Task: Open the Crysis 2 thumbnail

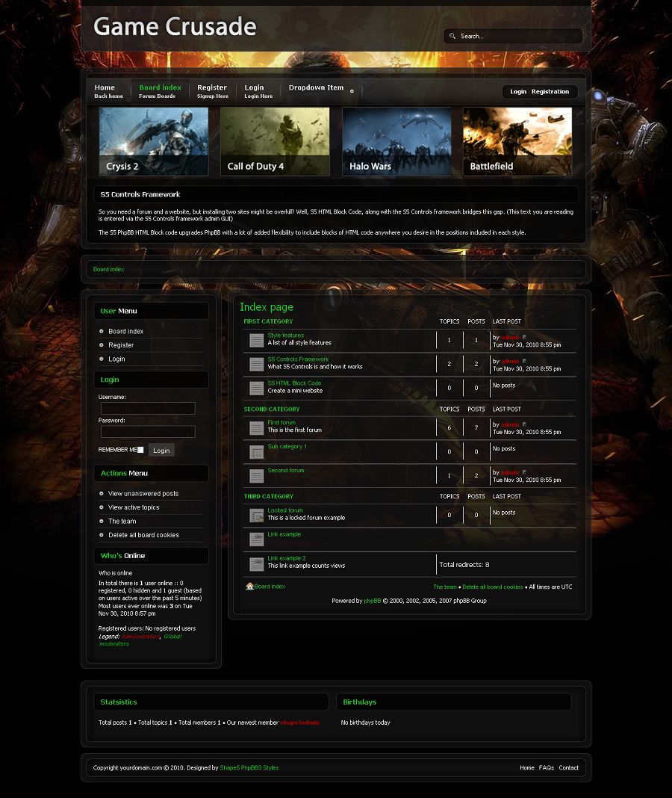Action: point(154,141)
